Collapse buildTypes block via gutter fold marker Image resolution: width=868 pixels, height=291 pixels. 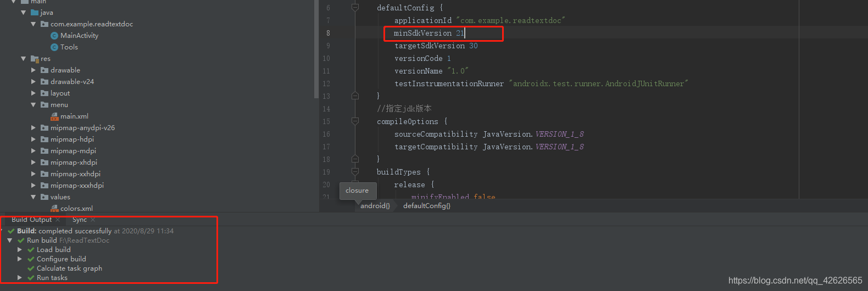click(355, 172)
